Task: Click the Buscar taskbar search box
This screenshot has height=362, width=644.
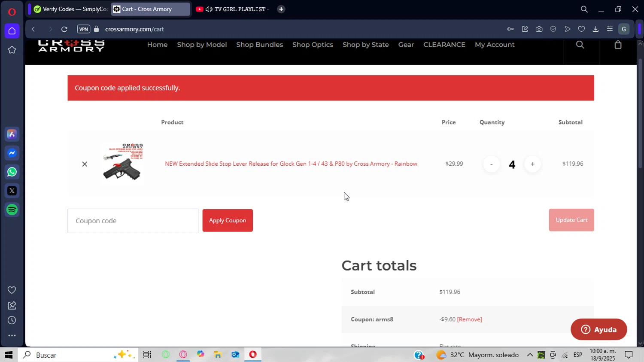Action: pos(78,355)
